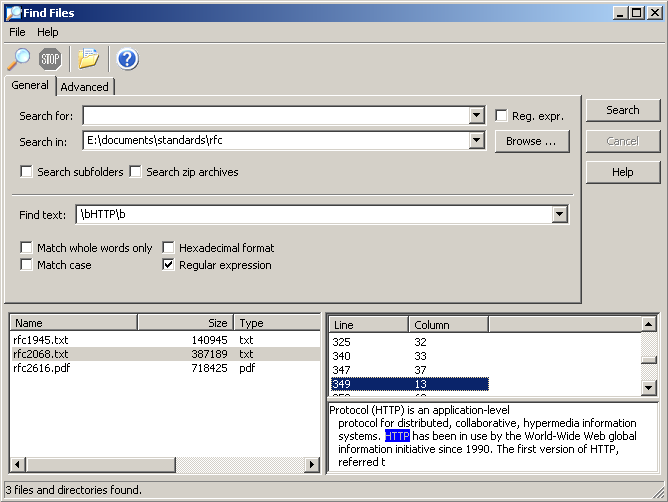Viewport: 668px width, 502px height.
Task: Switch to the Advanced tab
Action: [84, 87]
